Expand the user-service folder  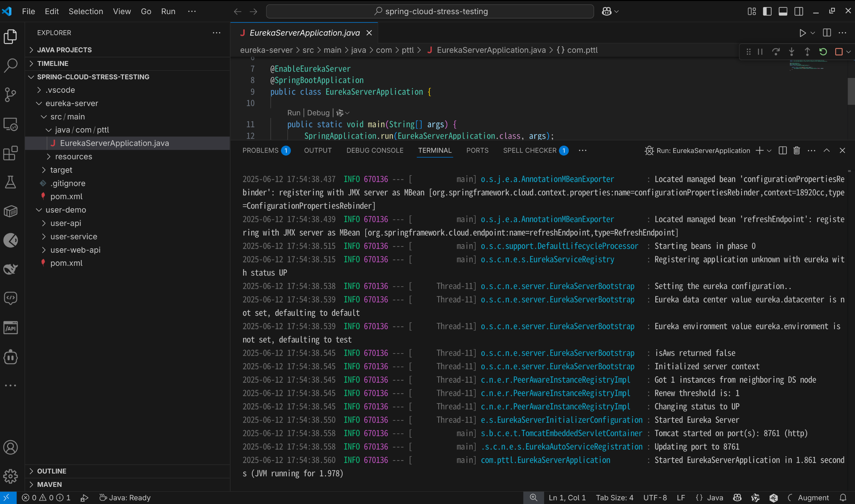click(74, 237)
